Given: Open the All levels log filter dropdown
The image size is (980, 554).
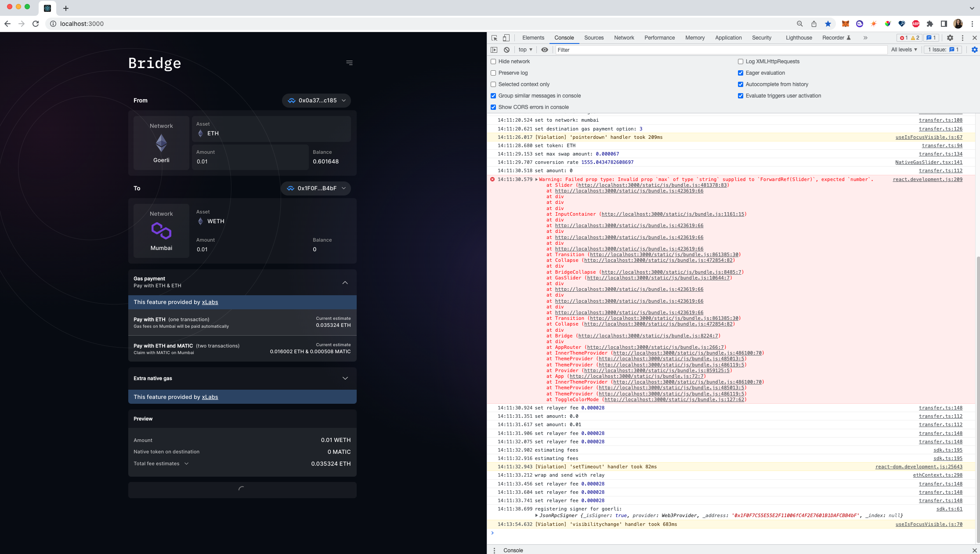Looking at the screenshot, I should 904,50.
